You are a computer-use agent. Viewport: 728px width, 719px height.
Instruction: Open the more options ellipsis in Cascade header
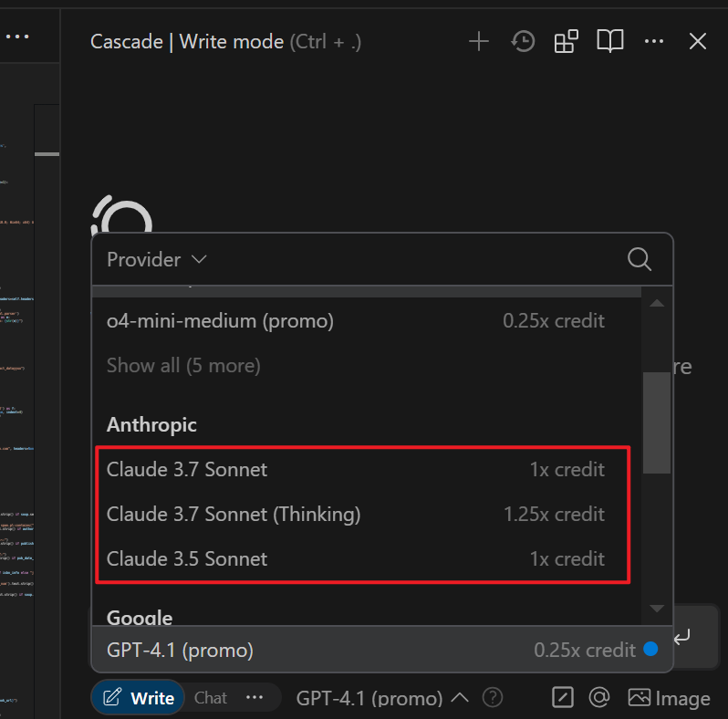(654, 42)
